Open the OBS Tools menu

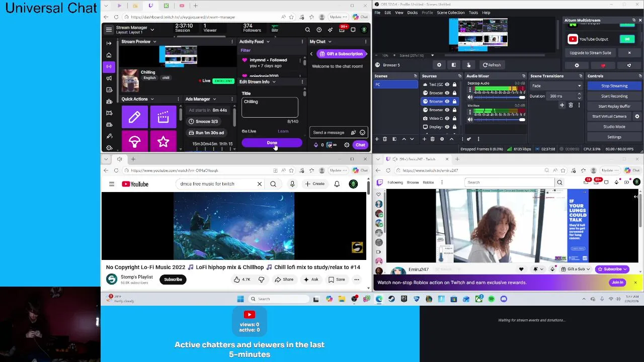[x=473, y=13]
